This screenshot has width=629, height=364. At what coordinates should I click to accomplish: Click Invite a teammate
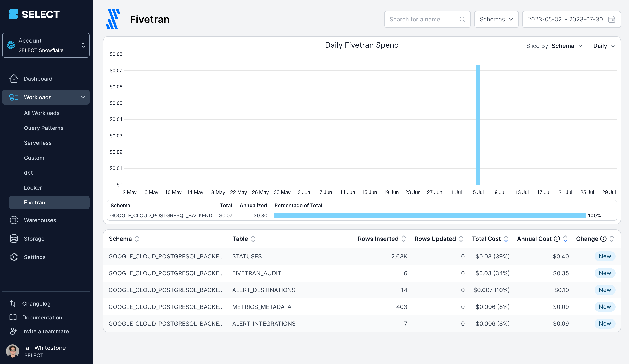[x=45, y=331]
